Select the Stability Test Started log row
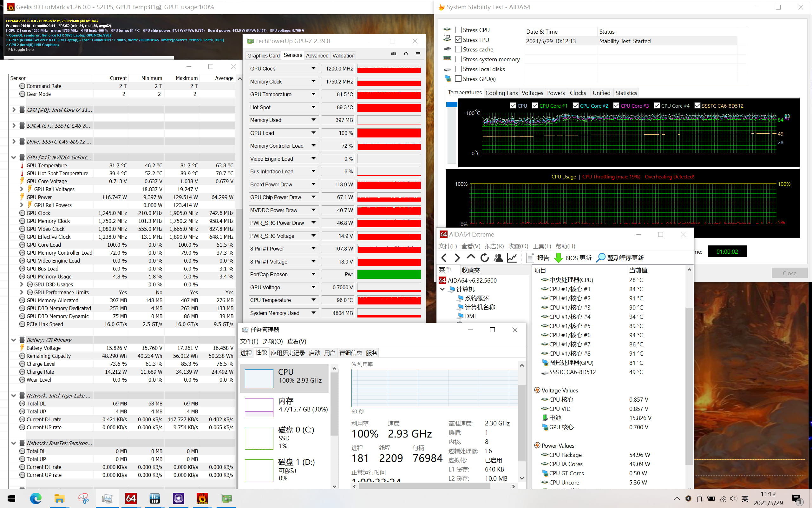This screenshot has width=812, height=508. pos(631,41)
